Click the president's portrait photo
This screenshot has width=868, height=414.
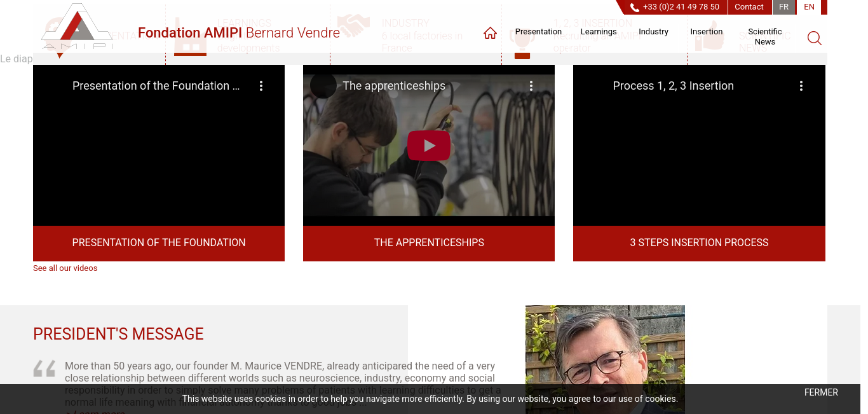pos(605,359)
